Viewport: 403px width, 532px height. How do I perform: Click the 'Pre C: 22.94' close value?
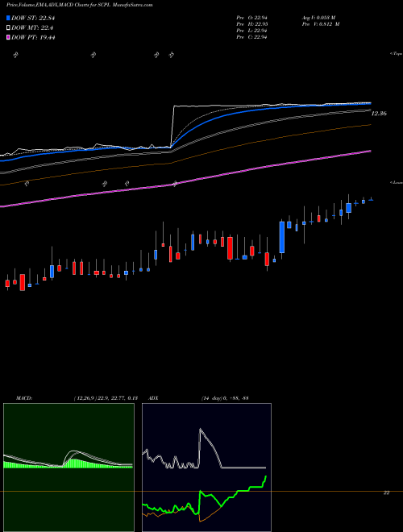point(251,37)
